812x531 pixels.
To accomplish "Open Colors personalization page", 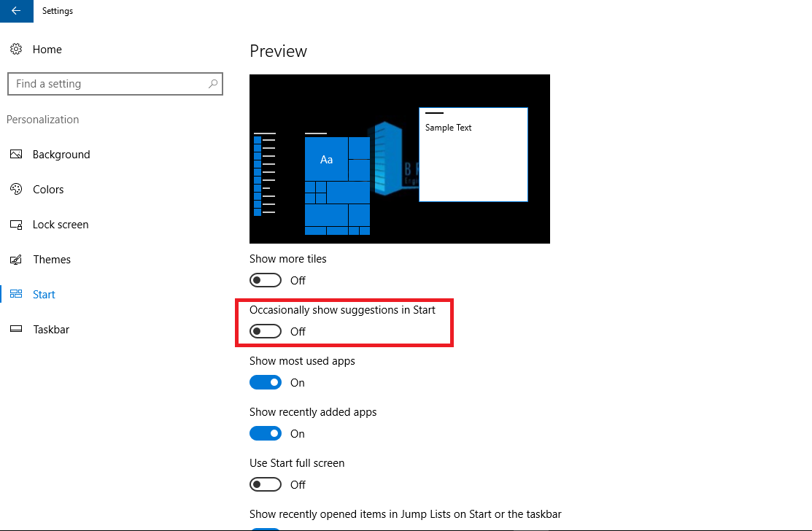I will (x=48, y=190).
